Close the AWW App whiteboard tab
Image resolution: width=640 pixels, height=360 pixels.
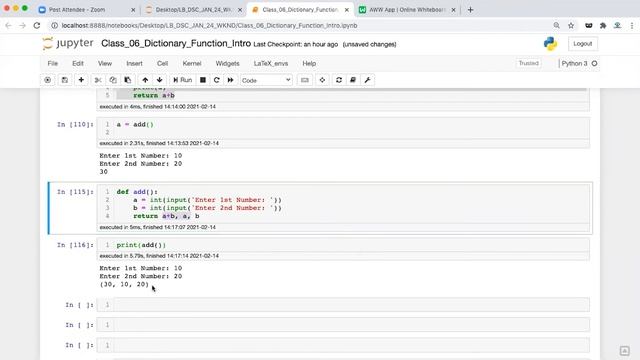coord(453,10)
